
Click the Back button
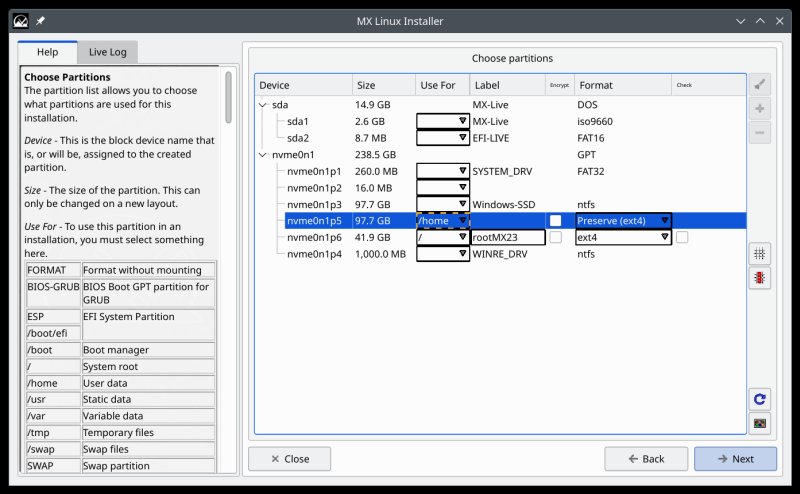point(645,459)
